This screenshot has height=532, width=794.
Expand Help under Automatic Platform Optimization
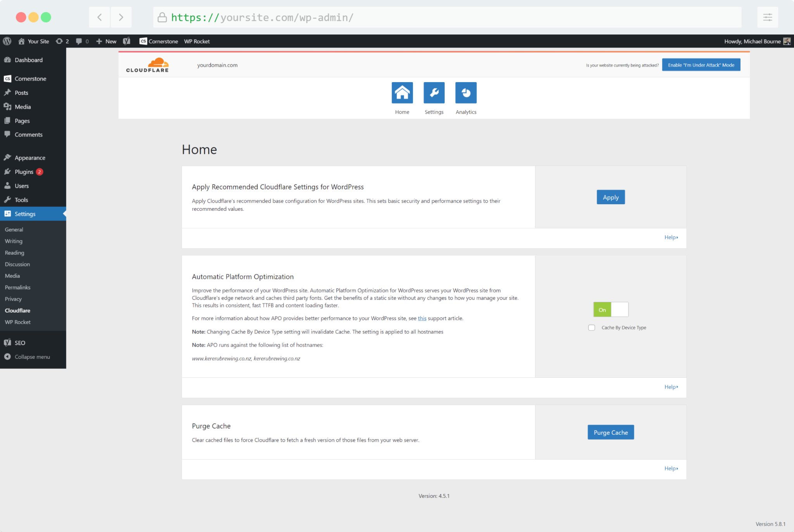coord(671,387)
